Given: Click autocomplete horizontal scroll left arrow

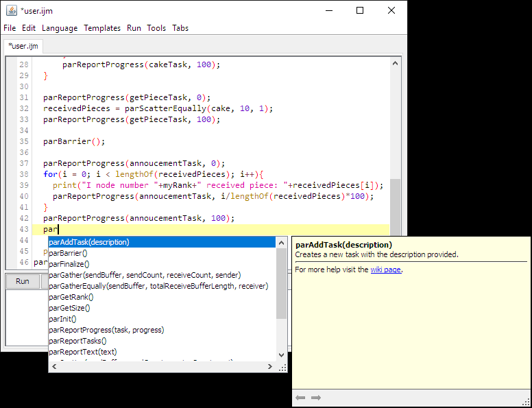Looking at the screenshot, I should tap(54, 367).
